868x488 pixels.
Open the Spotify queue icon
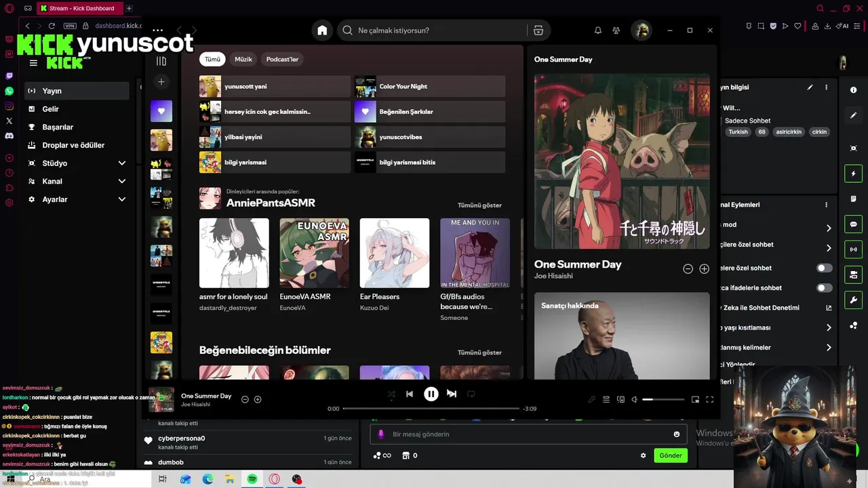tap(606, 400)
